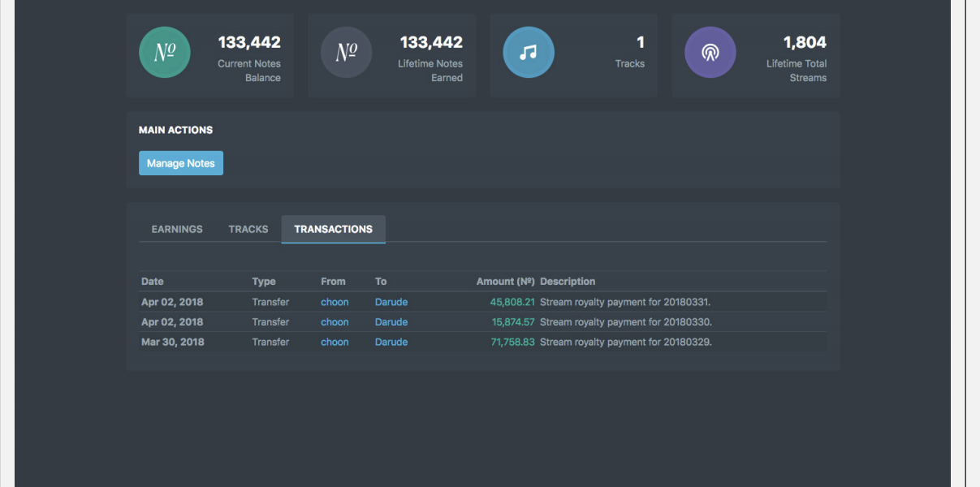The width and height of the screenshot is (980, 487).
Task: Open the Tracks tab
Action: click(x=248, y=229)
